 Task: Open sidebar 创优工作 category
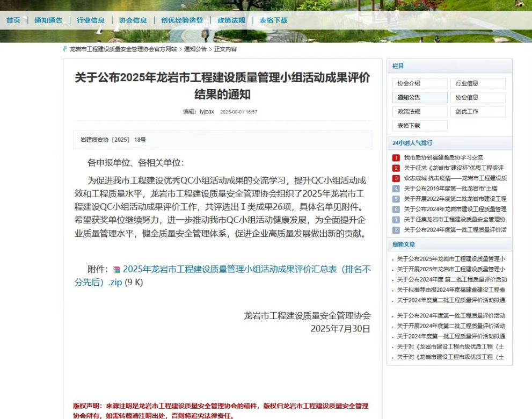click(x=478, y=112)
